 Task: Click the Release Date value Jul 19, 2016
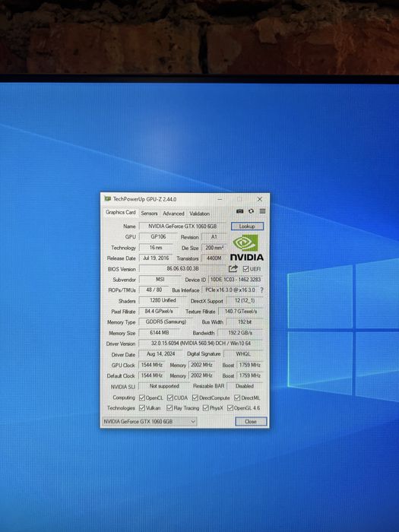[x=156, y=258]
